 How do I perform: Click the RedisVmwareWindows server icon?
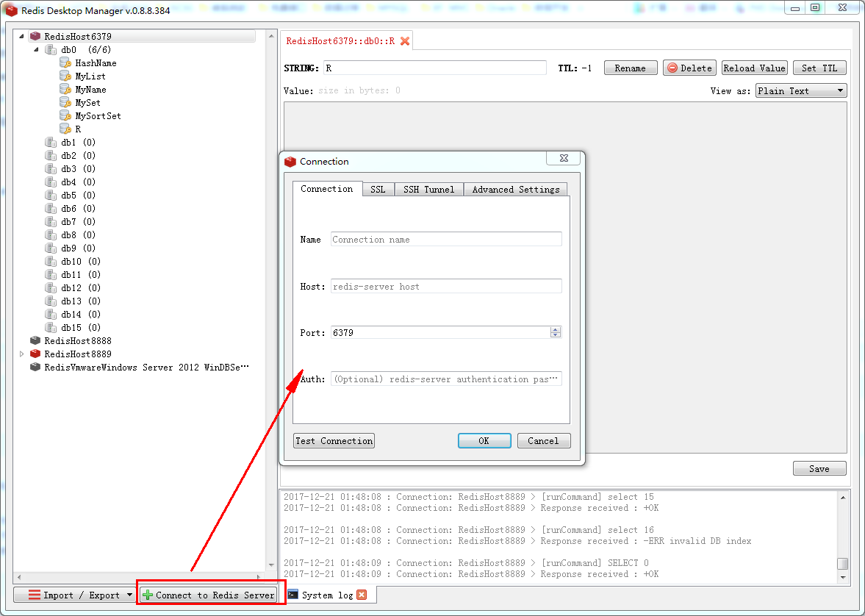tap(35, 367)
